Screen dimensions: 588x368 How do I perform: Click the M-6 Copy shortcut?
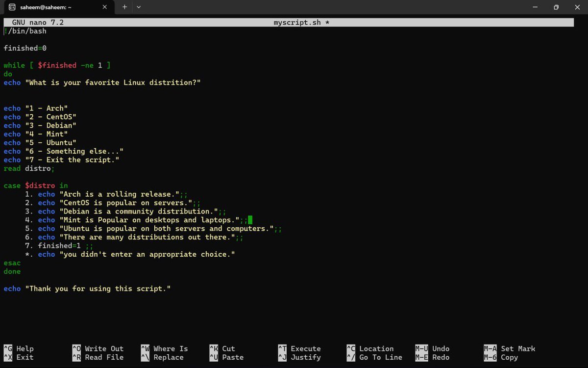[501, 357]
